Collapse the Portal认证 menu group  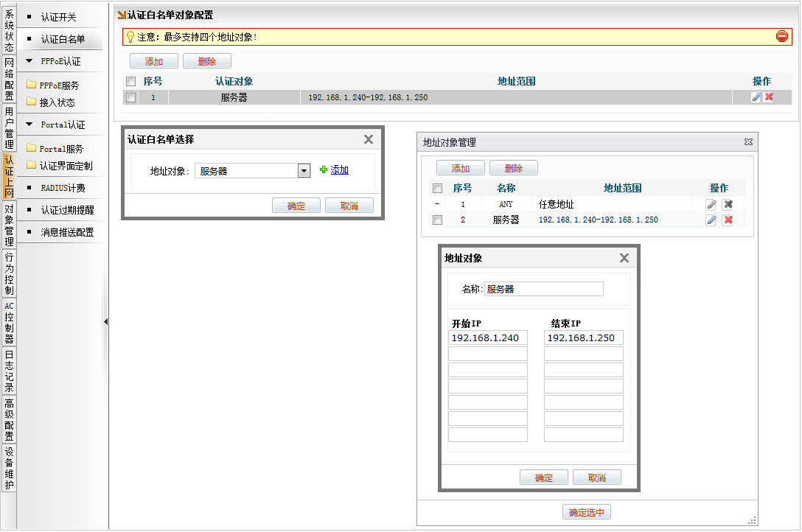pos(29,125)
